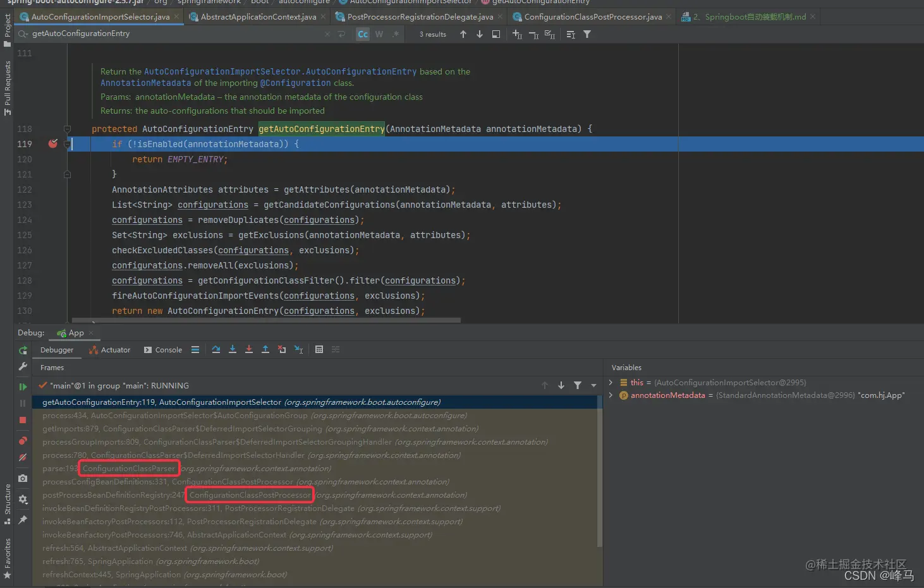Click Drop Frame button
The image size is (924, 588).
[x=282, y=349]
